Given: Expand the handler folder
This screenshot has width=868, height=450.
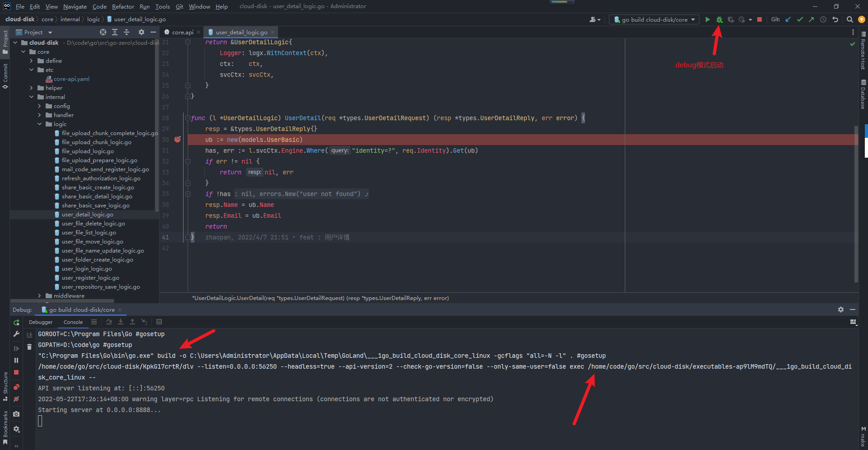Looking at the screenshot, I should tap(39, 115).
